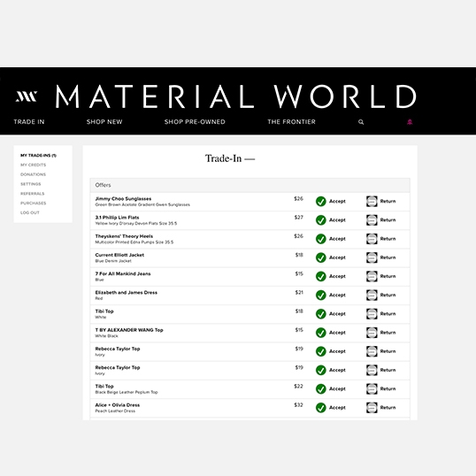The height and width of the screenshot is (476, 476).
Task: Select Elizabeth and James Dress item title
Action: [127, 293]
